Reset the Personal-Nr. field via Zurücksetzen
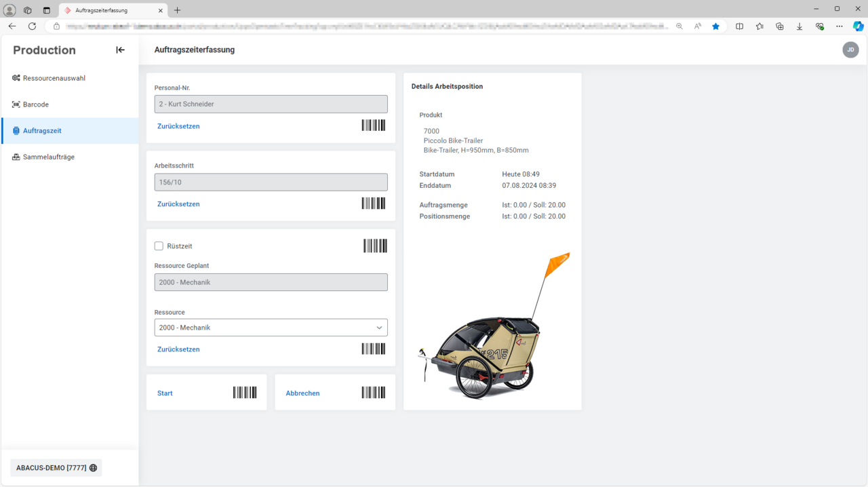This screenshot has height=487, width=868. (178, 126)
